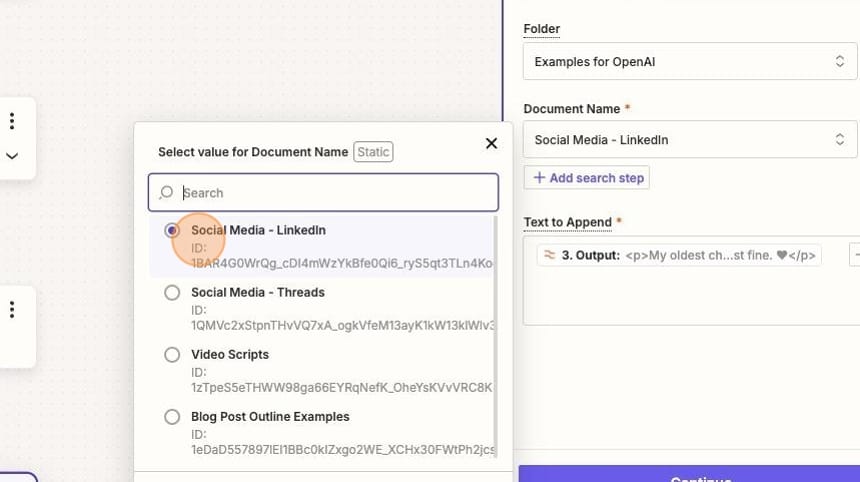This screenshot has width=860, height=482.
Task: Open the Folder dropdown showing Examples for OpenAI
Action: click(x=689, y=61)
